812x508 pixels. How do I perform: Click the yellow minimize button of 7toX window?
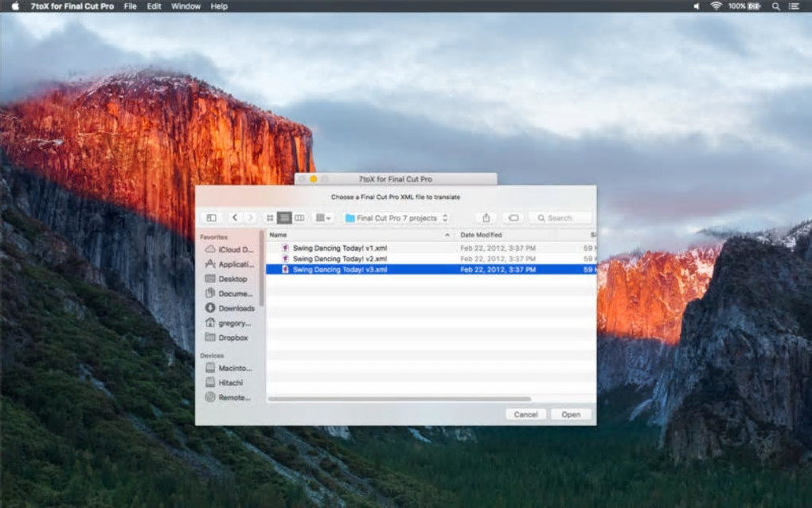[314, 179]
